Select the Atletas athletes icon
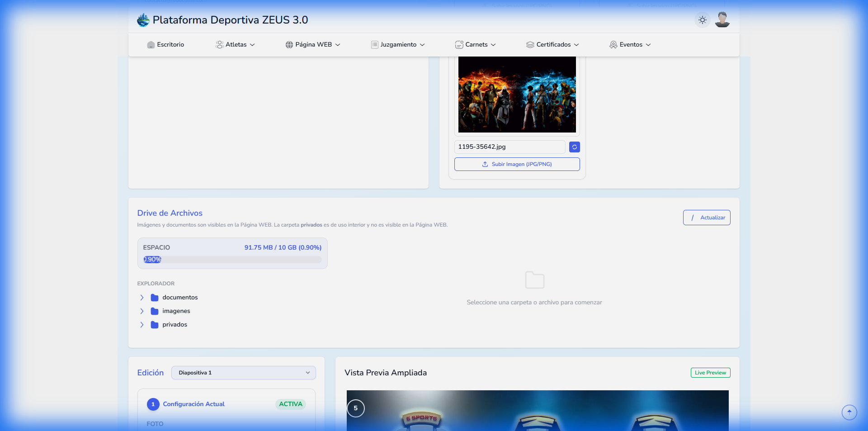This screenshot has width=868, height=431. (x=220, y=44)
